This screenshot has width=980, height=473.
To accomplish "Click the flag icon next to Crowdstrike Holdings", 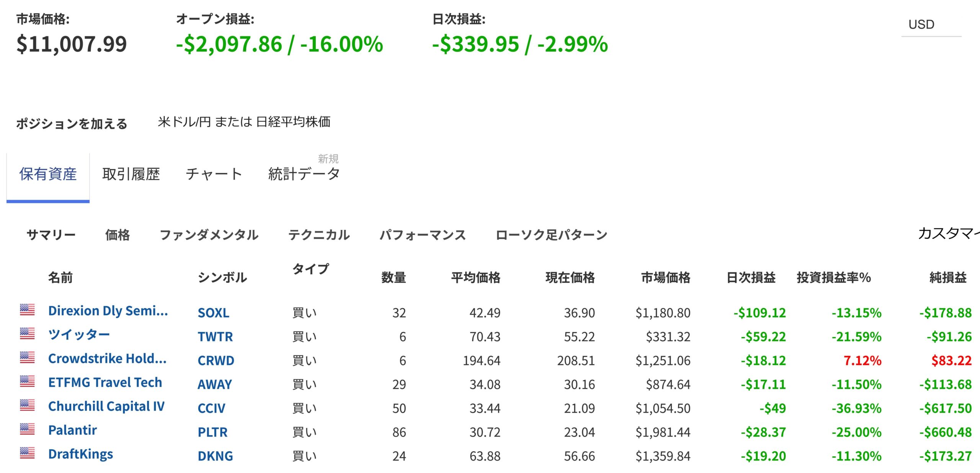I will 27,357.
